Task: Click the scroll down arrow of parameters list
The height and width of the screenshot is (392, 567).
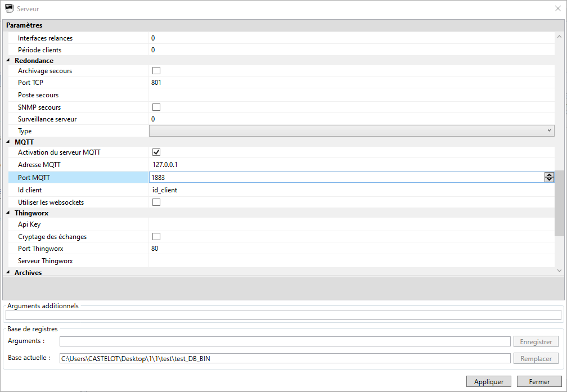Action: [x=559, y=271]
